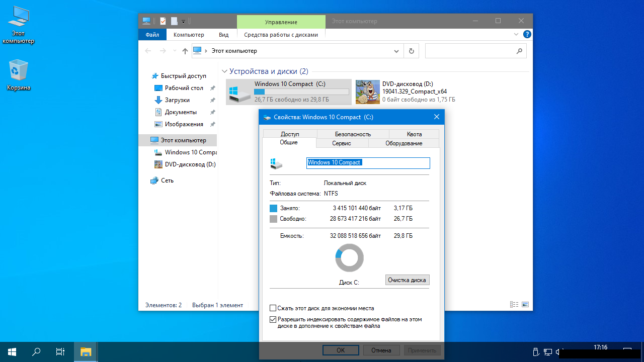644x362 pixels.
Task: Click the pin icon next to Документы
Action: [213, 112]
